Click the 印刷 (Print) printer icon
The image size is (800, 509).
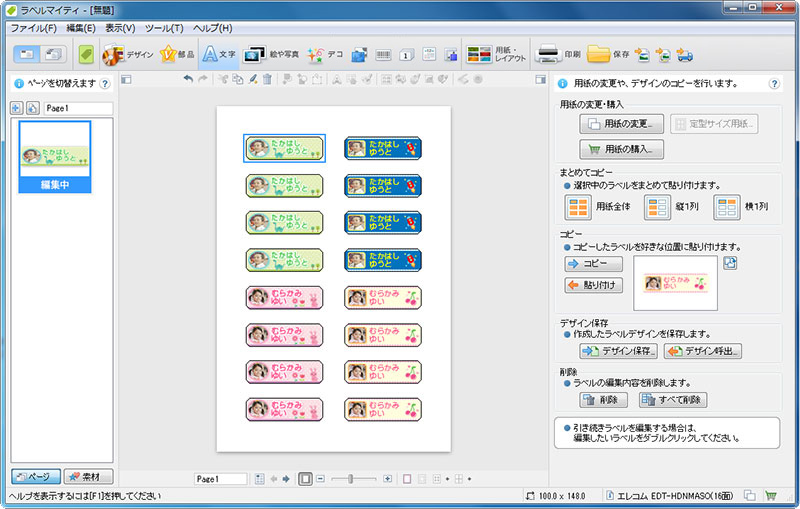click(548, 54)
